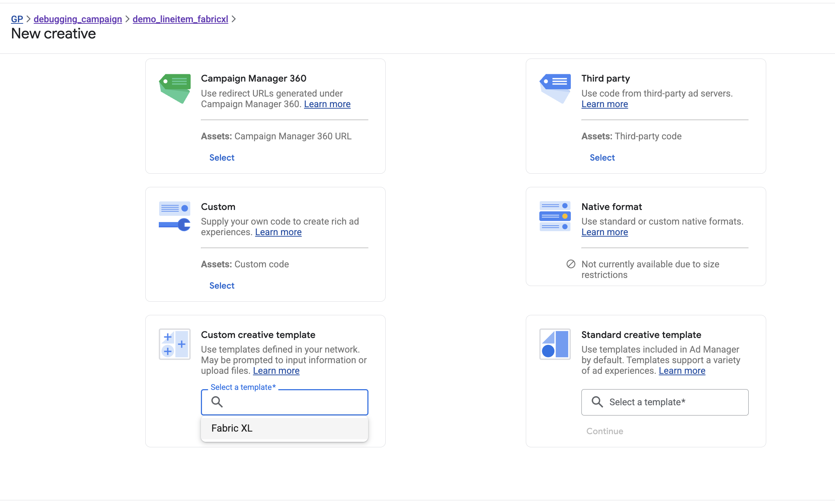835x504 pixels.
Task: Click the New creative page title
Action: click(x=53, y=34)
